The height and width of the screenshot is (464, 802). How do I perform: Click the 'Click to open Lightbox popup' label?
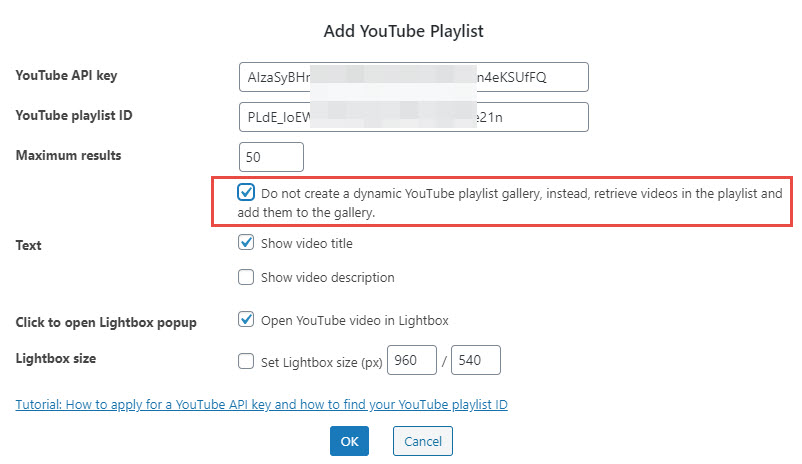tap(106, 322)
